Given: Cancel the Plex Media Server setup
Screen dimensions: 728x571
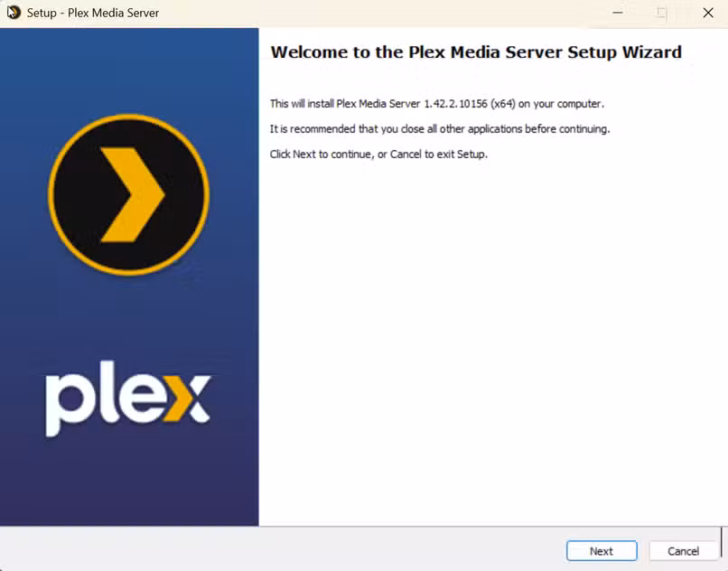Looking at the screenshot, I should click(x=683, y=551).
